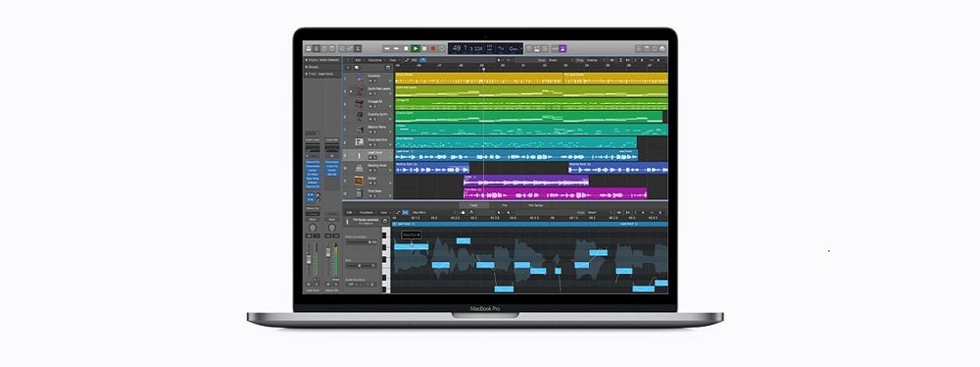Rewind using the transport rewind button
Image resolution: width=980 pixels, height=367 pixels.
387,48
